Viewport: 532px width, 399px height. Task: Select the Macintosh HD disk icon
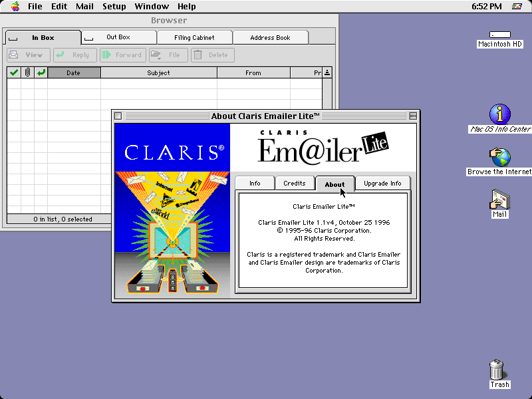click(x=500, y=39)
